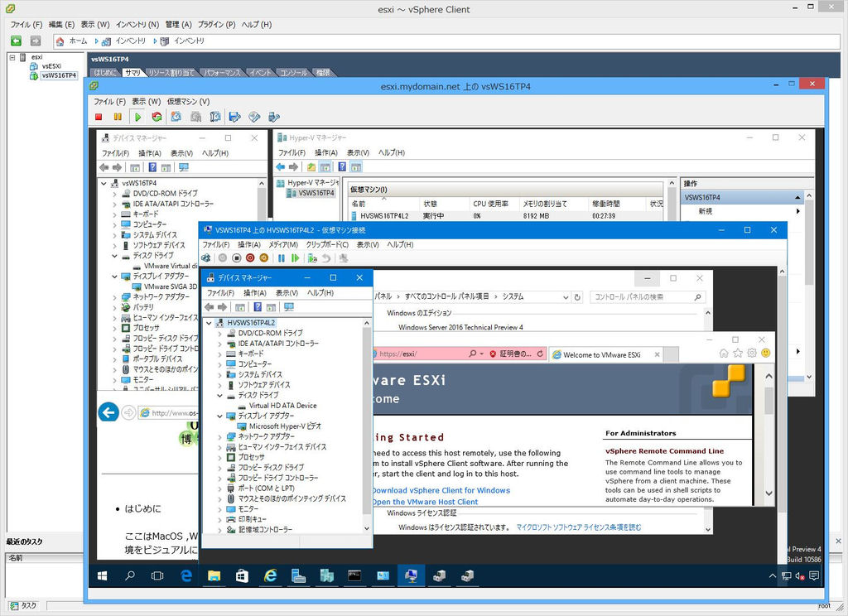
Task: Click the help icon in the Hyper-V Manager toolbar
Action: click(x=342, y=167)
